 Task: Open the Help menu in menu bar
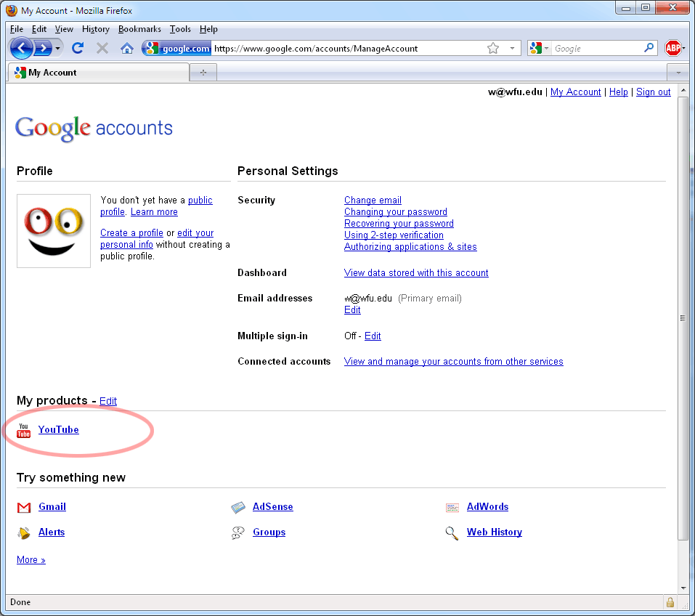pyautogui.click(x=208, y=29)
